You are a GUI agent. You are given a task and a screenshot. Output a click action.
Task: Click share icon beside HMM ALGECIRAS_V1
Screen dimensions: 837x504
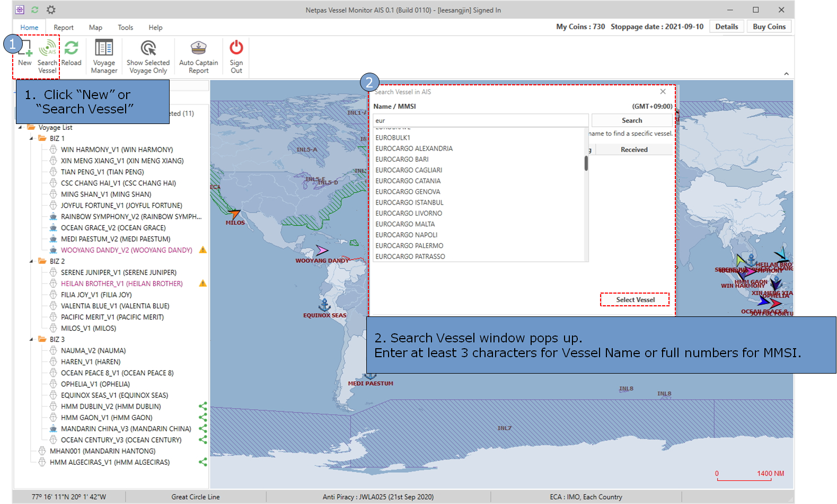202,462
